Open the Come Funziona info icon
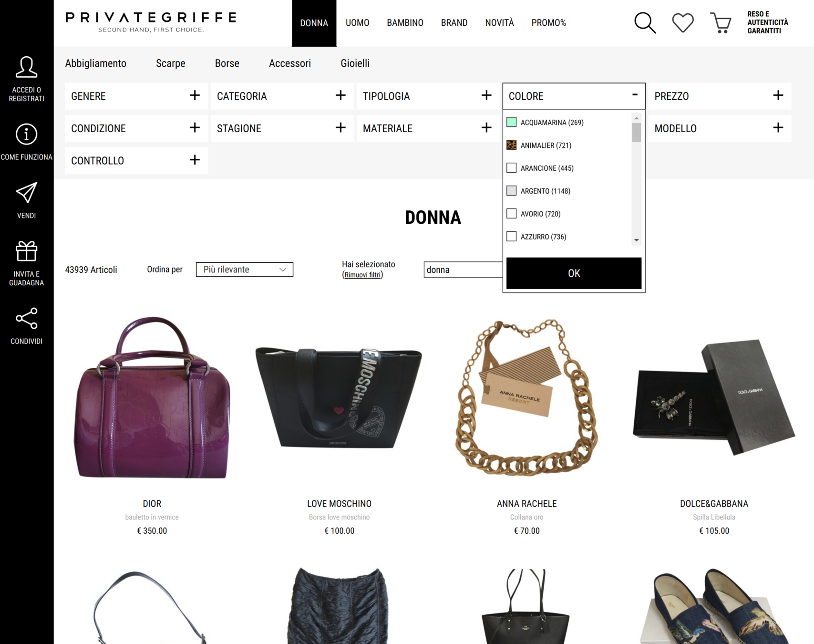Image resolution: width=814 pixels, height=644 pixels. [x=27, y=135]
